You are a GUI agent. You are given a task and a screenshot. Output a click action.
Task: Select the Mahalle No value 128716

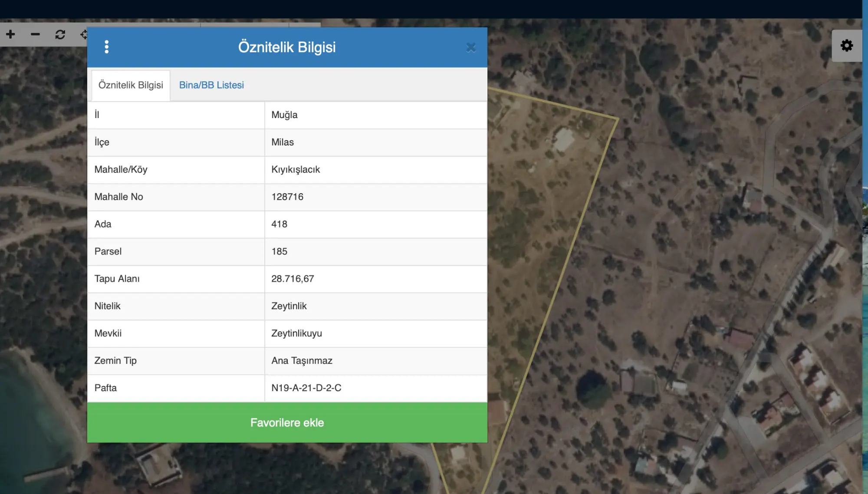click(x=287, y=197)
